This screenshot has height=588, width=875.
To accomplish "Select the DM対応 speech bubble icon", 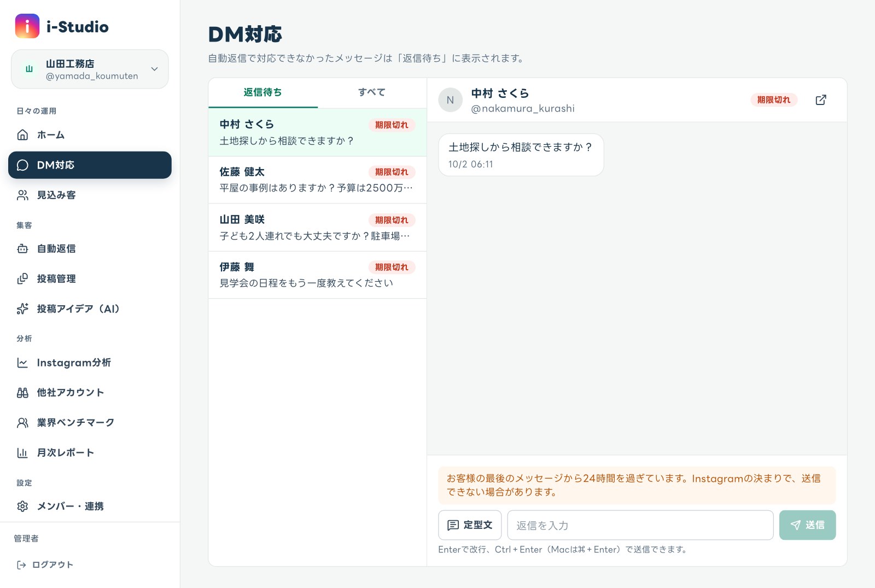I will [x=22, y=165].
